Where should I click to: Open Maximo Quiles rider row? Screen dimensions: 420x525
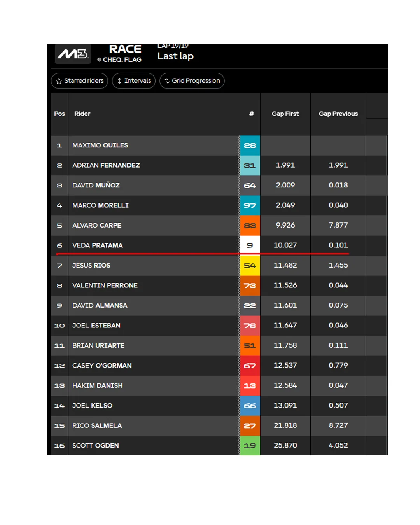[100, 145]
